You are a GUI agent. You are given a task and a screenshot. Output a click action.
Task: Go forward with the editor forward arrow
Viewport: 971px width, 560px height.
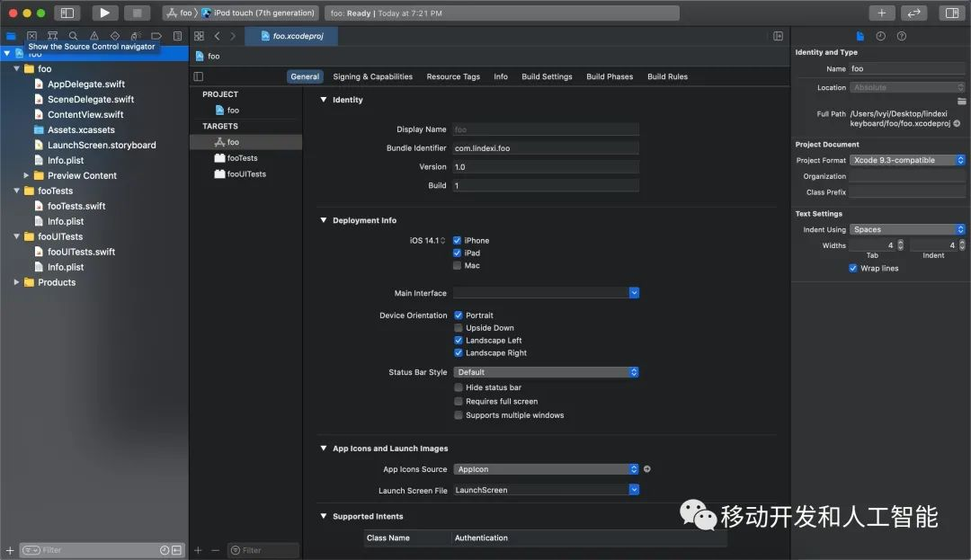tap(233, 36)
